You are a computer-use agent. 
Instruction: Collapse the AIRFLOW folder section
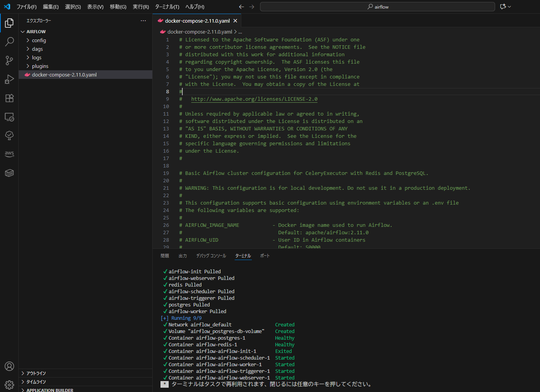pyautogui.click(x=23, y=32)
